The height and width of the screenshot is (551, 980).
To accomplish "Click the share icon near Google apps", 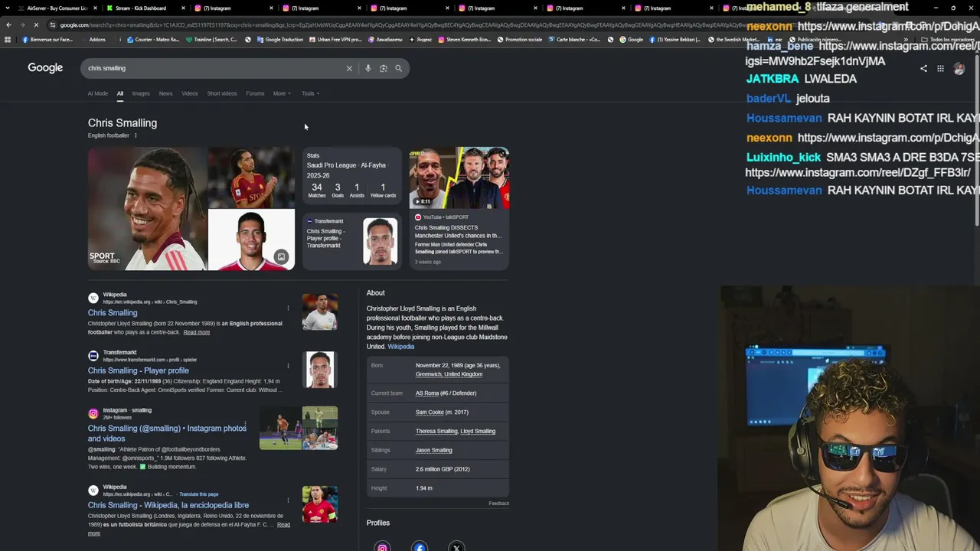I will tap(923, 68).
